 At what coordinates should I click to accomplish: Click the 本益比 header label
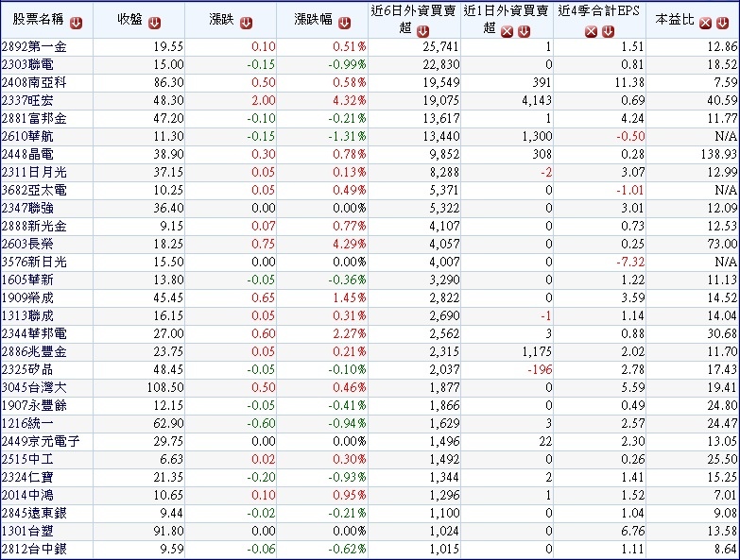[675, 19]
